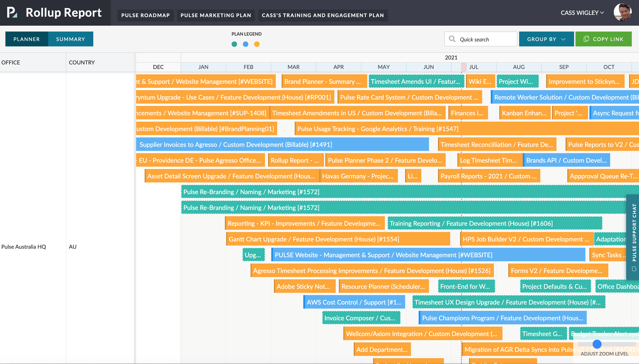Open Kanban Enhan... project bar

tap(525, 113)
